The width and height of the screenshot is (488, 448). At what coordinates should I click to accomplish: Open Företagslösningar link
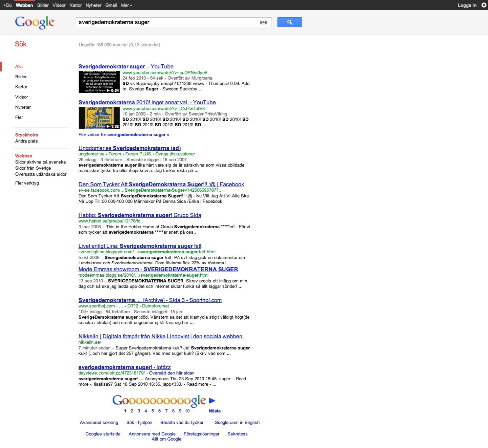(x=201, y=434)
